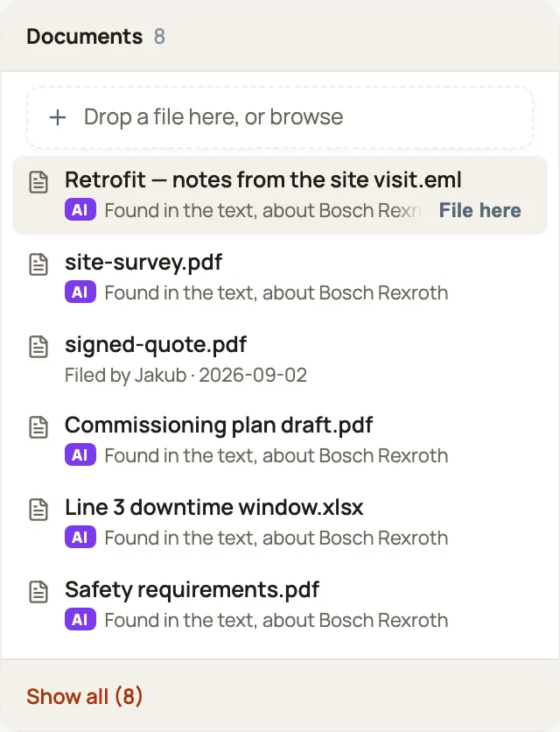Screen dimensions: 560x732
Task: Click the plus icon in the drop zone
Action: 58,117
